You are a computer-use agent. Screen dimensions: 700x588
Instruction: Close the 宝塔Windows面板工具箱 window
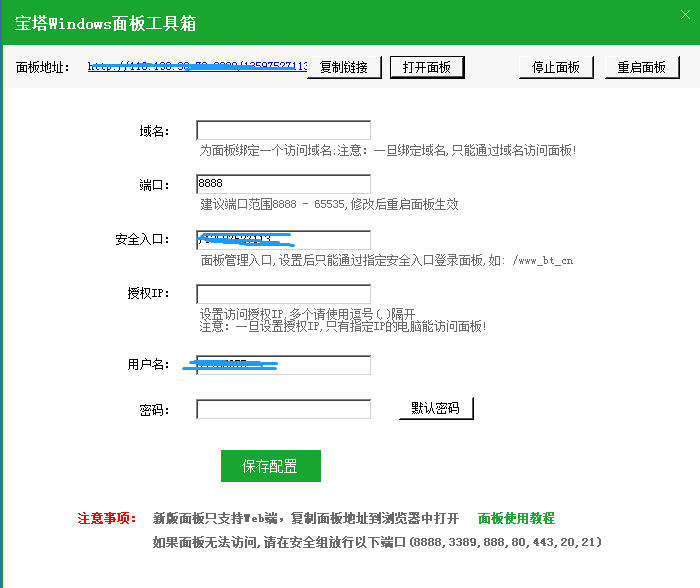[685, 15]
